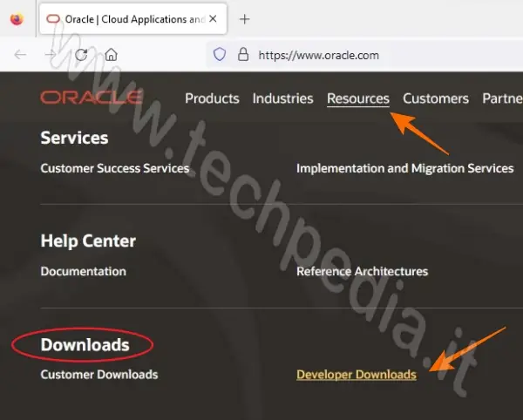This screenshot has width=523, height=420.
Task: Select the Oracle Cloud Applications tab
Action: click(133, 19)
